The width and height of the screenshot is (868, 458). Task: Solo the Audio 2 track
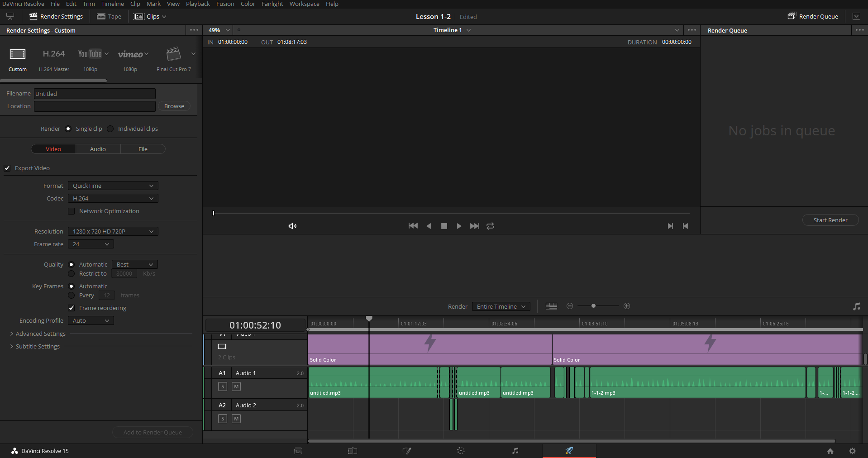pyautogui.click(x=222, y=419)
